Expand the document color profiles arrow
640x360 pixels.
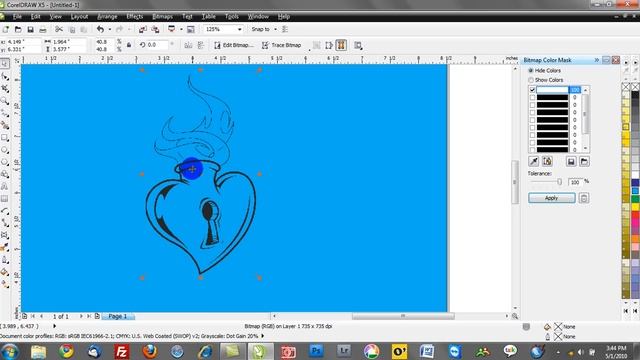[262, 336]
